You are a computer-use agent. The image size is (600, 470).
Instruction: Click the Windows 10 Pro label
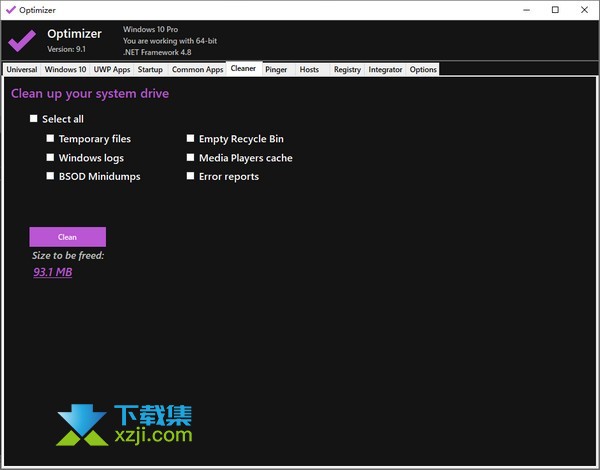point(150,29)
